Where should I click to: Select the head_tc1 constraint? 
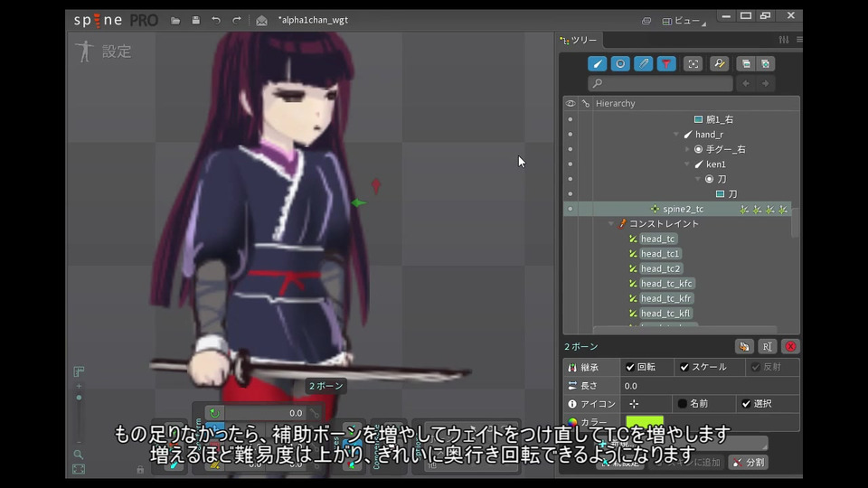(x=660, y=254)
